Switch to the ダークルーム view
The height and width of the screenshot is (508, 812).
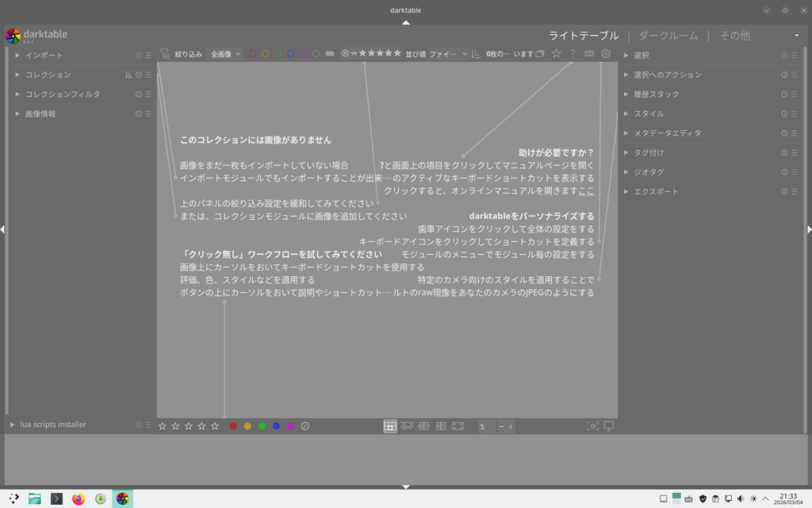pos(668,36)
